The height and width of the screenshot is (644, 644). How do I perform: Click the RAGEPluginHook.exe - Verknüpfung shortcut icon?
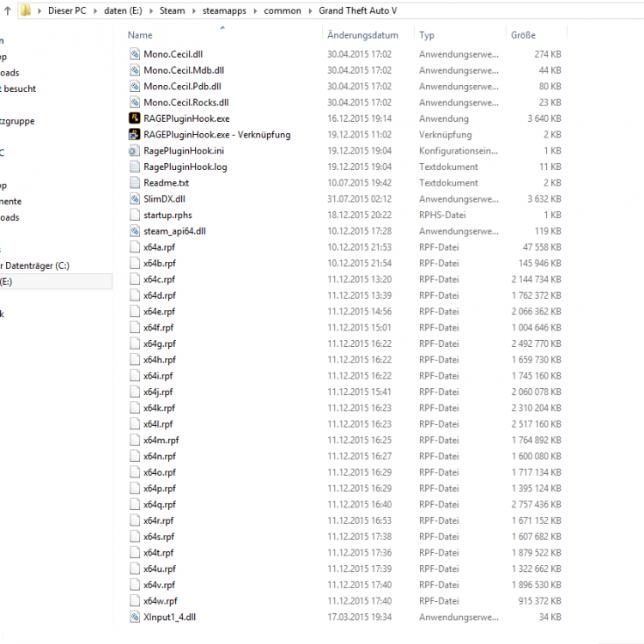pyautogui.click(x=134, y=134)
